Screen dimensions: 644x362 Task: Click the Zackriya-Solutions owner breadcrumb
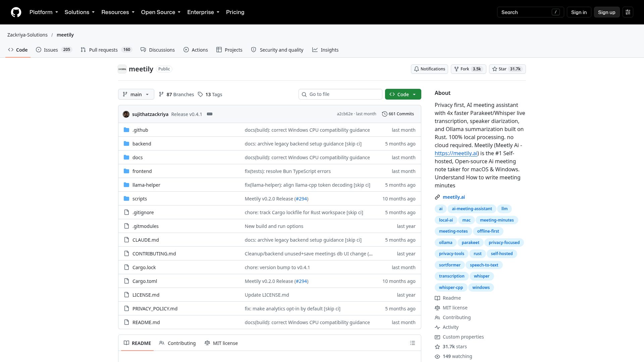click(28, 35)
